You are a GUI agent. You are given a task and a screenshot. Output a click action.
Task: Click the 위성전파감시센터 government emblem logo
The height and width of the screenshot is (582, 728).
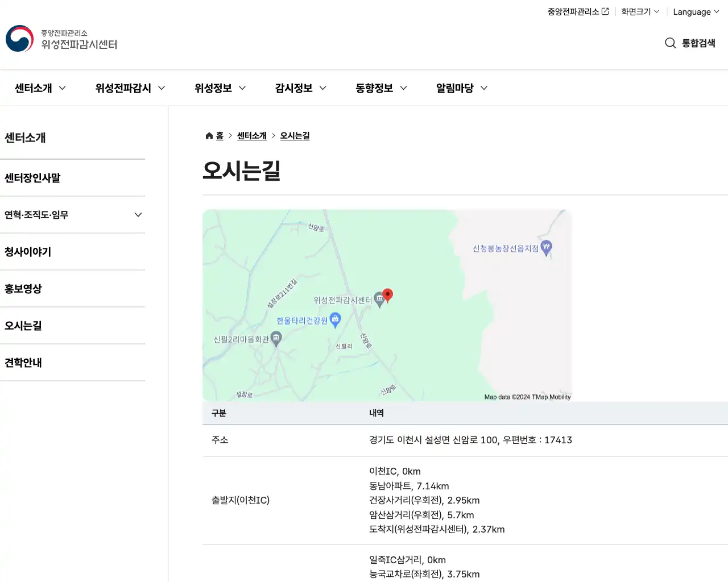(19, 39)
